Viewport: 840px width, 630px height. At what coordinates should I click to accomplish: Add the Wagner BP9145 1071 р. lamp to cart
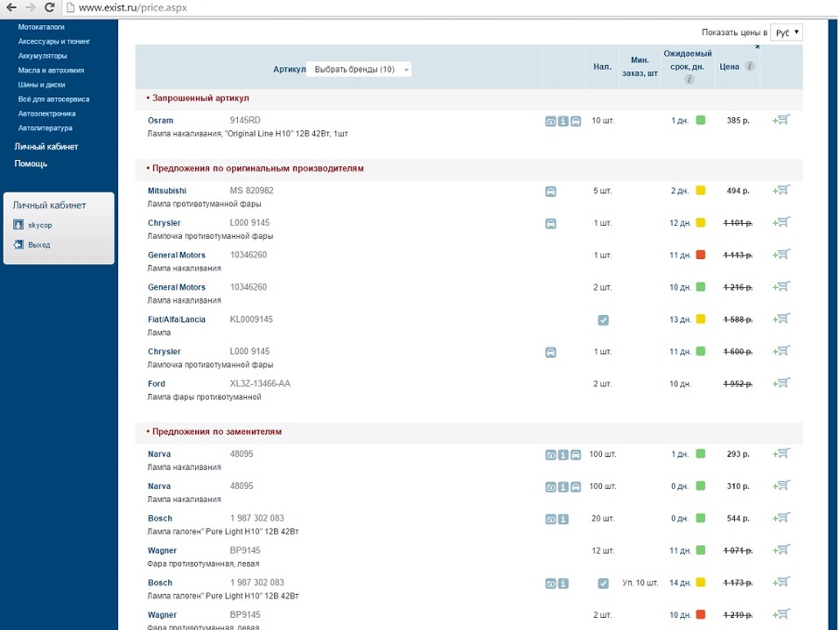pyautogui.click(x=781, y=550)
